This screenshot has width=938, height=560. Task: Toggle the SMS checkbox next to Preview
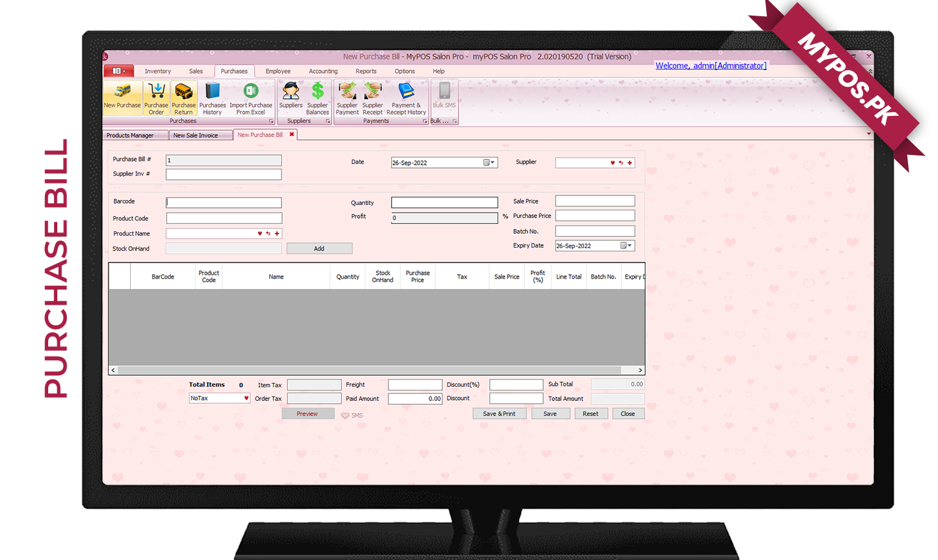point(345,415)
